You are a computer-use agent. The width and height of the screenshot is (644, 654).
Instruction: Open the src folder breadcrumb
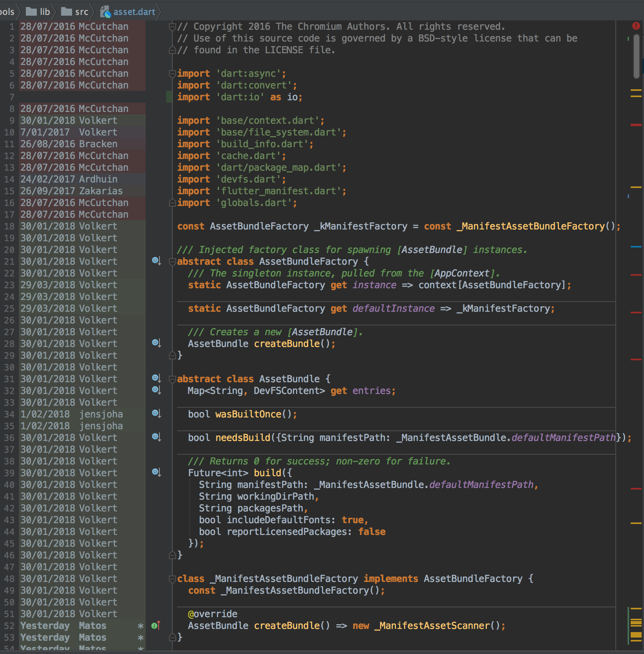pos(75,12)
